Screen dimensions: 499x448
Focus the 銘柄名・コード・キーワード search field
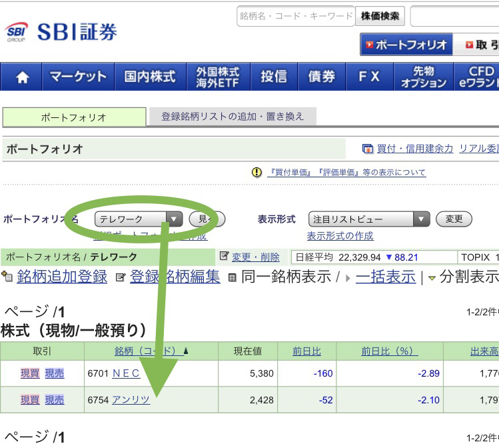point(296,16)
